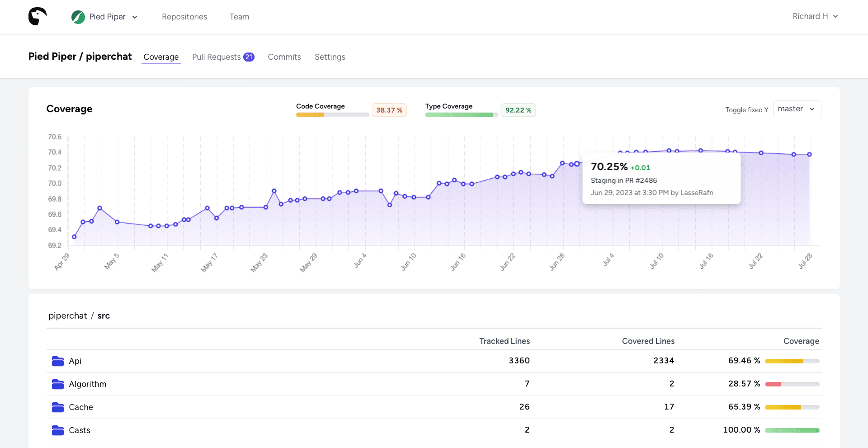Click the Code Coverage progress bar
Viewport: 868px width, 448px height.
click(x=332, y=115)
